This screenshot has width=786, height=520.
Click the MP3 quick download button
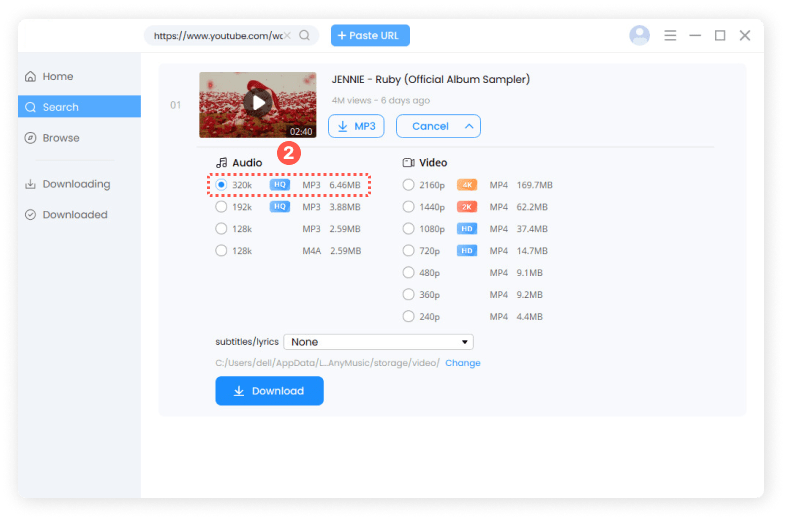[356, 126]
